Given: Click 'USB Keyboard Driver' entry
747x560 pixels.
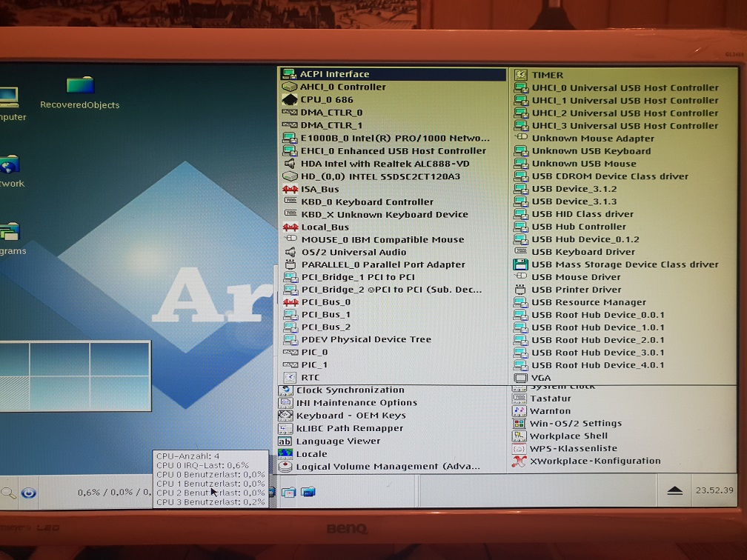Looking at the screenshot, I should click(583, 252).
